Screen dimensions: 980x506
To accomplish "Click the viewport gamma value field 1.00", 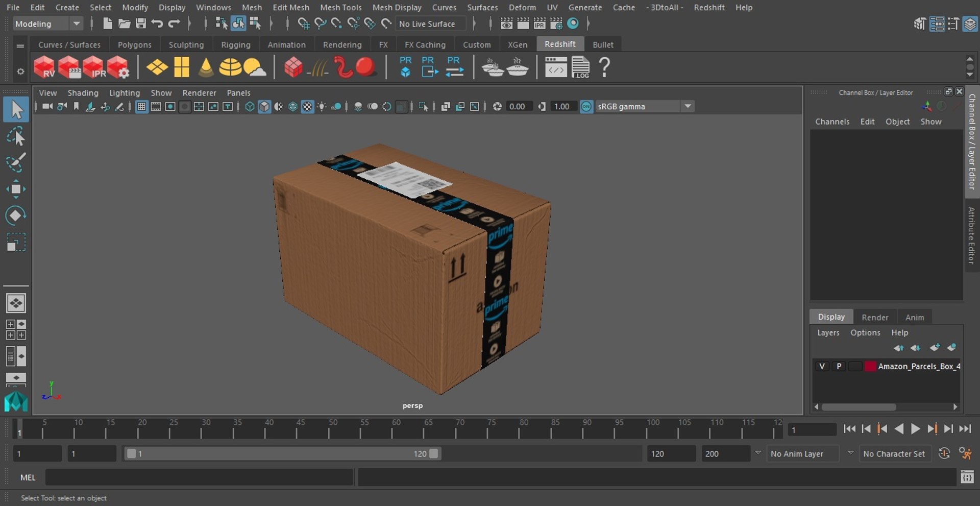I will [x=562, y=106].
